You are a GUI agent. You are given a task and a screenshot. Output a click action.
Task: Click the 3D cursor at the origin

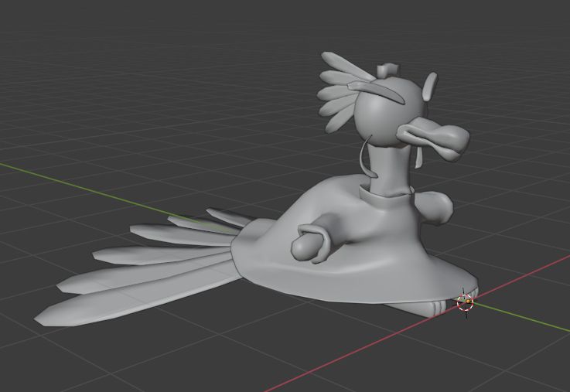pyautogui.click(x=466, y=302)
